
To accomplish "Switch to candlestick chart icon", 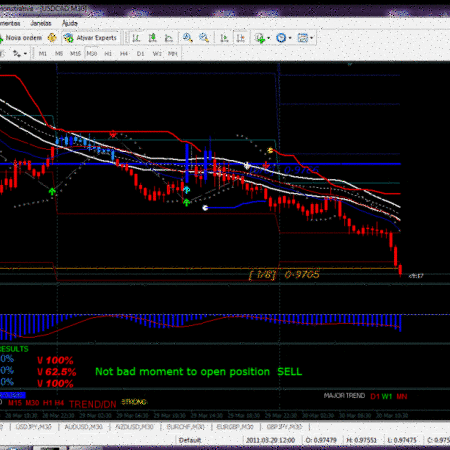I will click(152, 38).
